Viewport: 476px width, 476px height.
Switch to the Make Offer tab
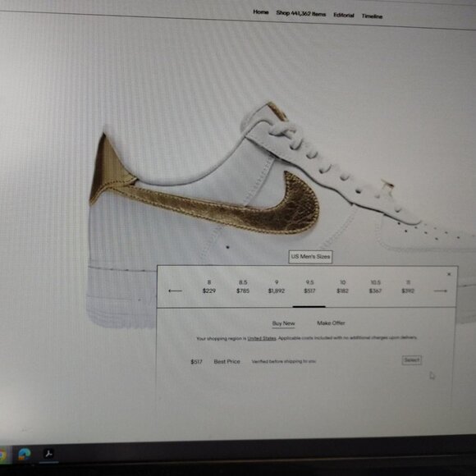(x=331, y=323)
